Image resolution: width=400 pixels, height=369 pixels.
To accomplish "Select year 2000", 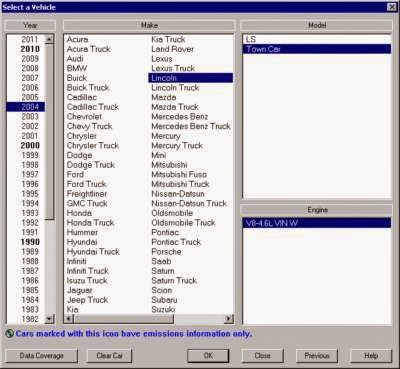I will pos(30,146).
